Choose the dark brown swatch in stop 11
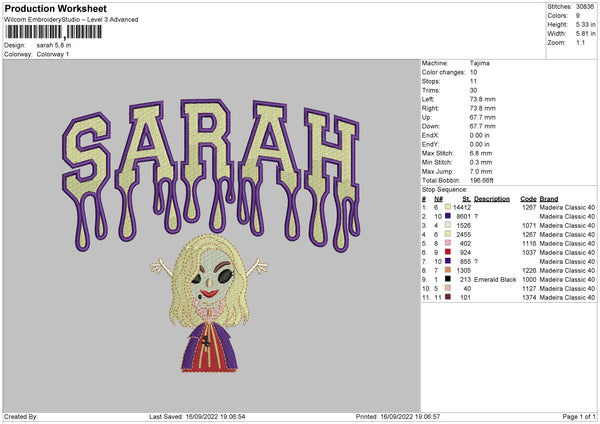This screenshot has width=600, height=424. click(x=449, y=297)
